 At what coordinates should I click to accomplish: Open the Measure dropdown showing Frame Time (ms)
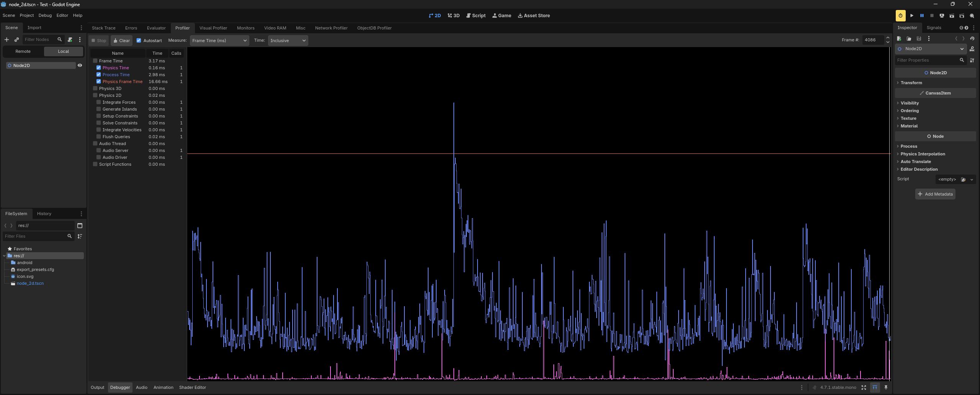(219, 41)
